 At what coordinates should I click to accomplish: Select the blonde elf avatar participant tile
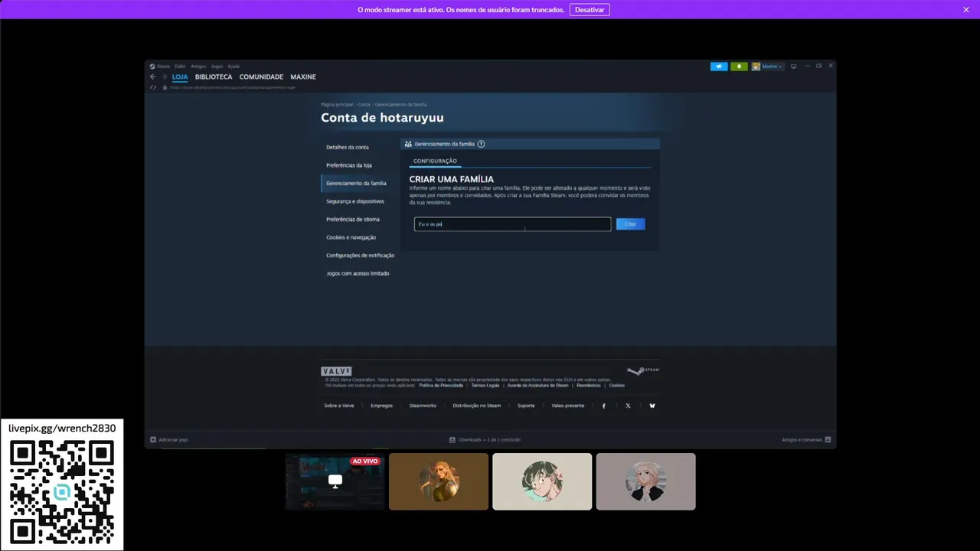click(x=439, y=481)
